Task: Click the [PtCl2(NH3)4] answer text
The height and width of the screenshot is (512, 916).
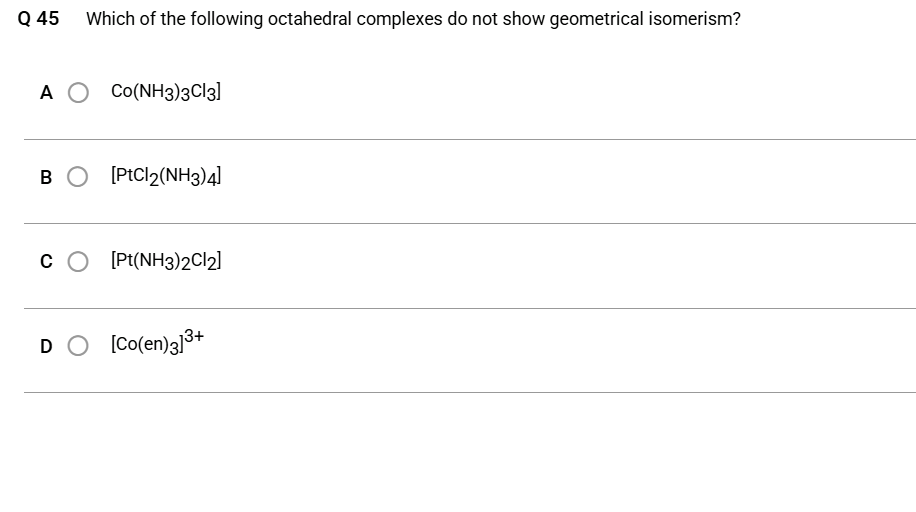Action: 166,176
